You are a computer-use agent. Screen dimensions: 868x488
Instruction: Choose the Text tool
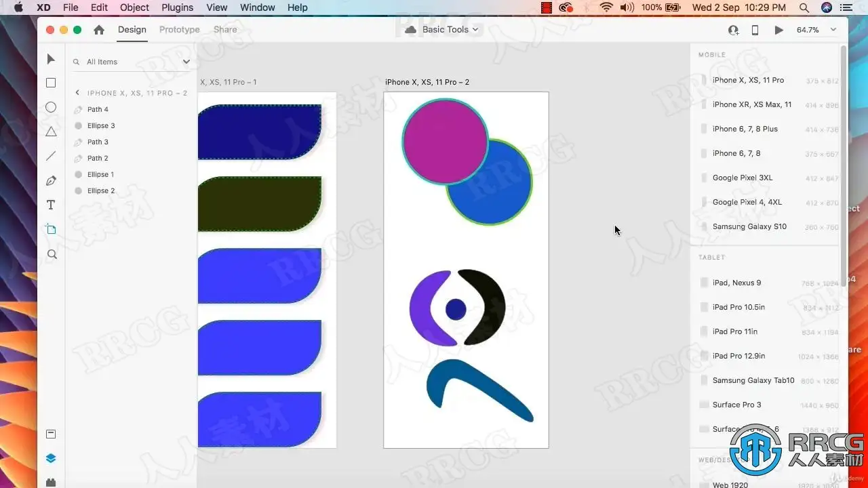[51, 205]
